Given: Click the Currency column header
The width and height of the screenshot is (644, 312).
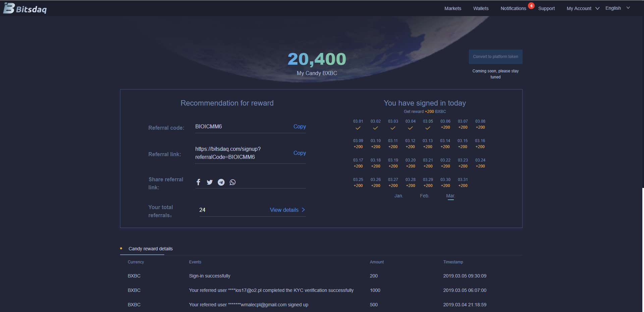Looking at the screenshot, I should pos(136,262).
